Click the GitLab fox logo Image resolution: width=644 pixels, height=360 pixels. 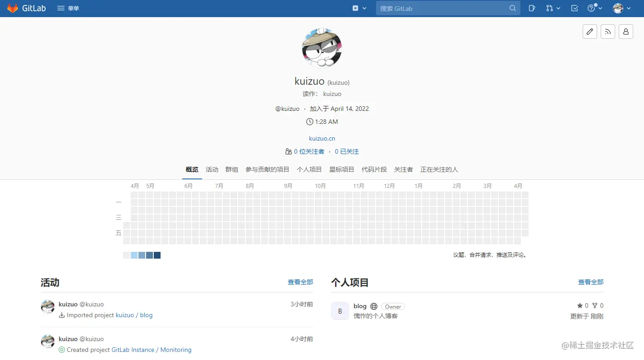(x=12, y=8)
